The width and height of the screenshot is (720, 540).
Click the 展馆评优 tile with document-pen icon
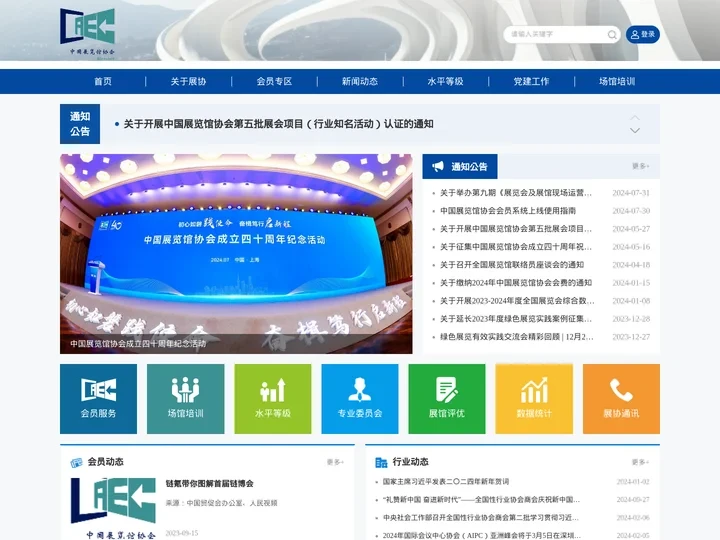[x=447, y=399]
